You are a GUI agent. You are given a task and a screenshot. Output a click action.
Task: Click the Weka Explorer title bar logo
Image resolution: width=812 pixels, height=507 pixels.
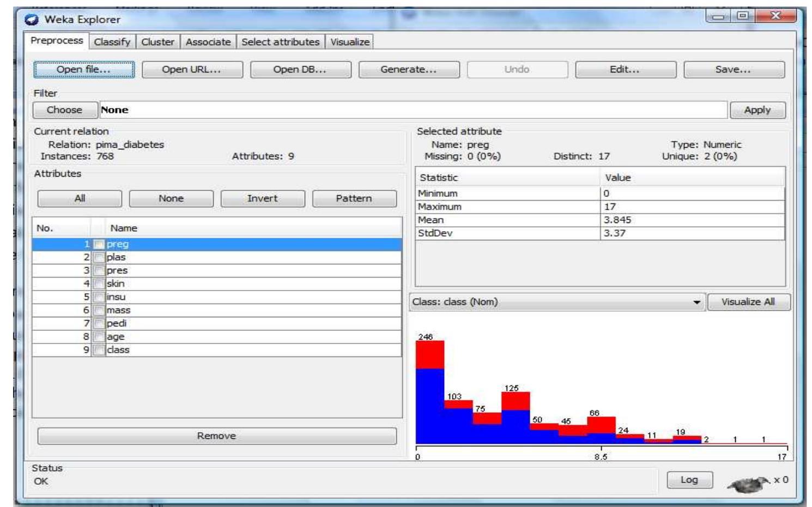[x=32, y=20]
